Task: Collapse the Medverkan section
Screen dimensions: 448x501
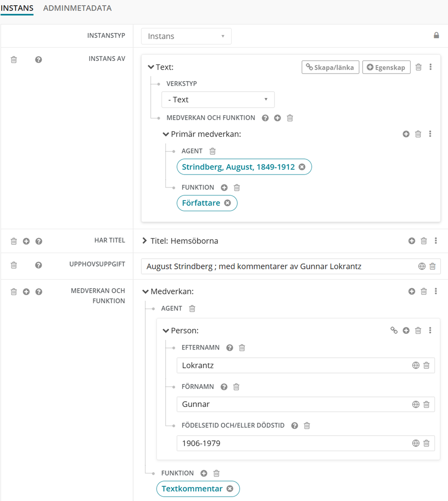Action: pyautogui.click(x=146, y=292)
